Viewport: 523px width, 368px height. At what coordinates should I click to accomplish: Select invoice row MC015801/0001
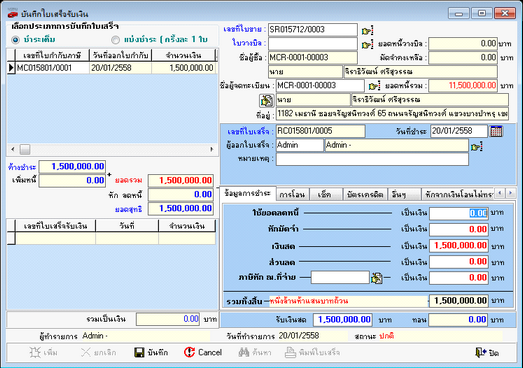[112, 68]
